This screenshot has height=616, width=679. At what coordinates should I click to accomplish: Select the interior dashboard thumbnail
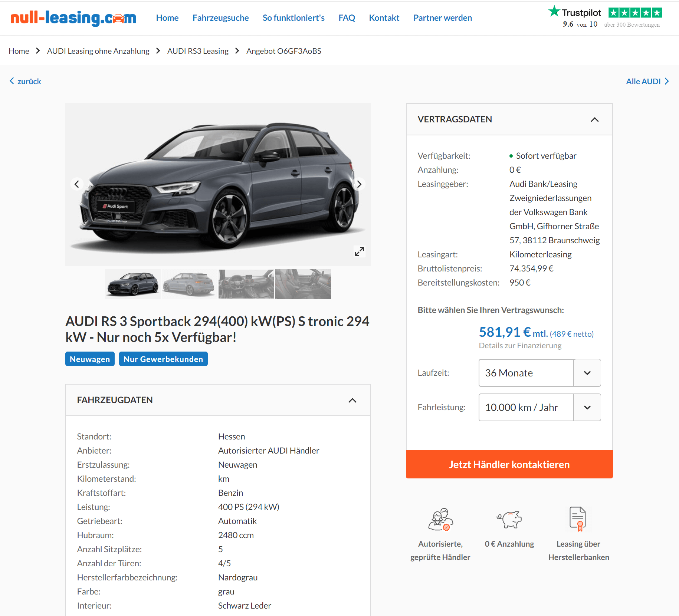click(246, 284)
